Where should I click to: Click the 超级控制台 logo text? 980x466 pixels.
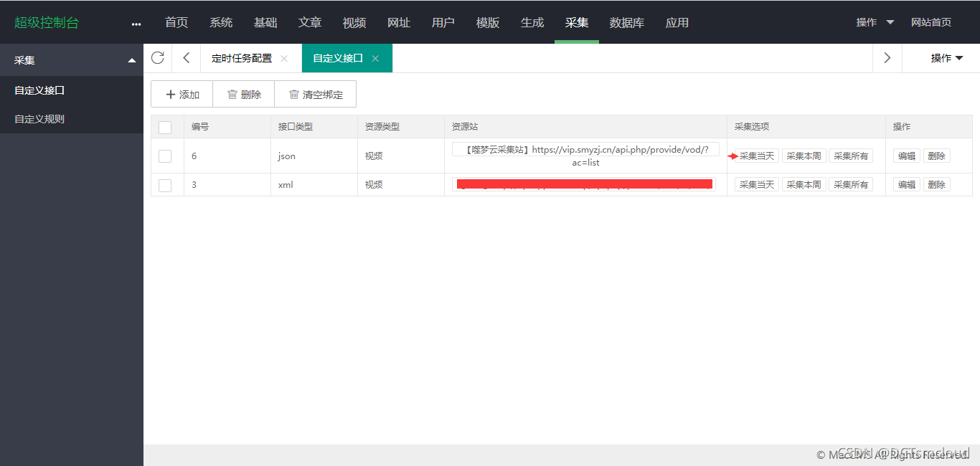coord(47,22)
